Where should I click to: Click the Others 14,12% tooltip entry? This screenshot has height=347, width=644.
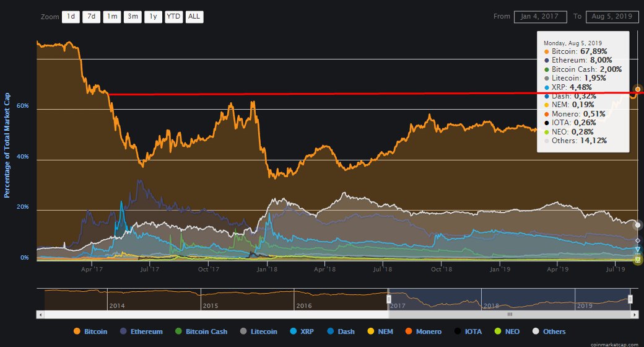point(575,141)
